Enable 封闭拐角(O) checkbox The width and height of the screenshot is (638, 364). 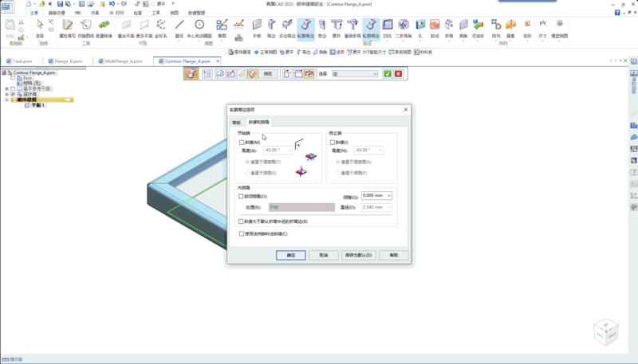(242, 195)
